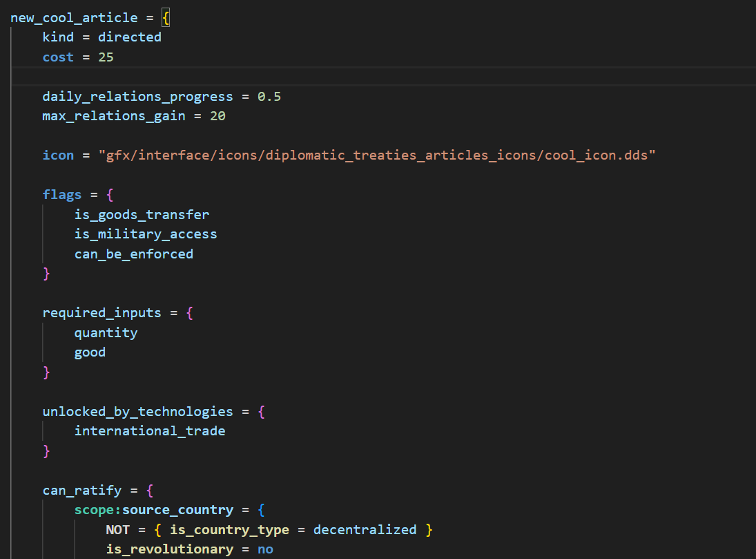The image size is (756, 559).
Task: Click the blue brace after source_country
Action: [x=262, y=510]
